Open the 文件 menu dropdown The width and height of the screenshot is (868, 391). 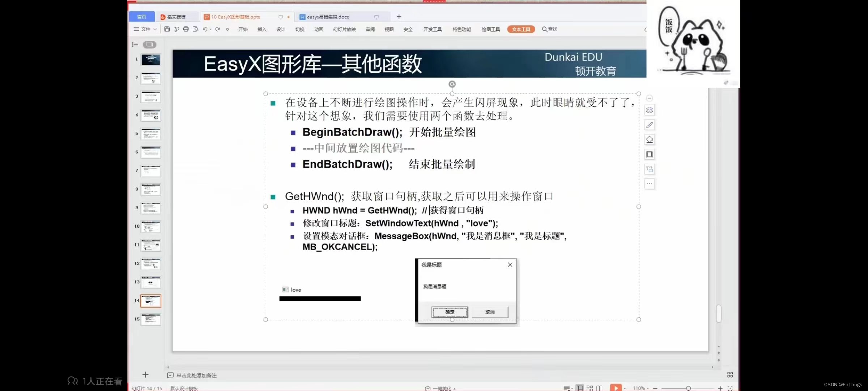(144, 29)
